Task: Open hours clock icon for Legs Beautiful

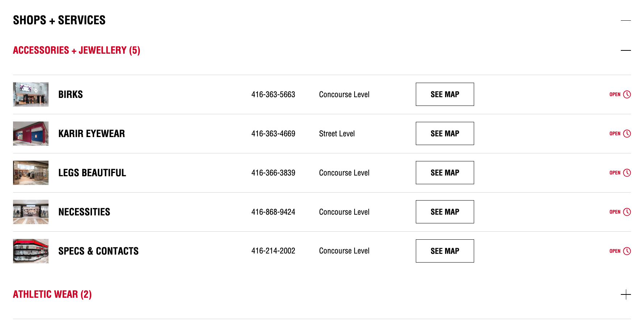Action: tap(627, 173)
